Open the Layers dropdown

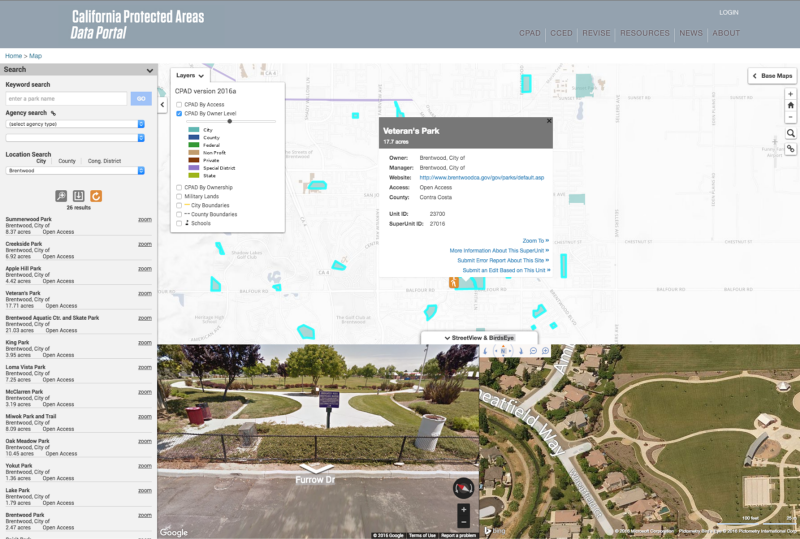coord(189,76)
